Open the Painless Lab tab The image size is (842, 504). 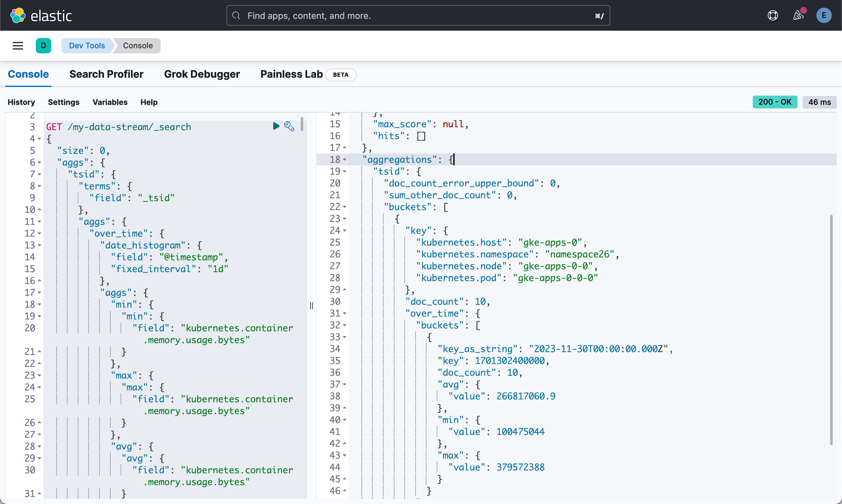291,74
